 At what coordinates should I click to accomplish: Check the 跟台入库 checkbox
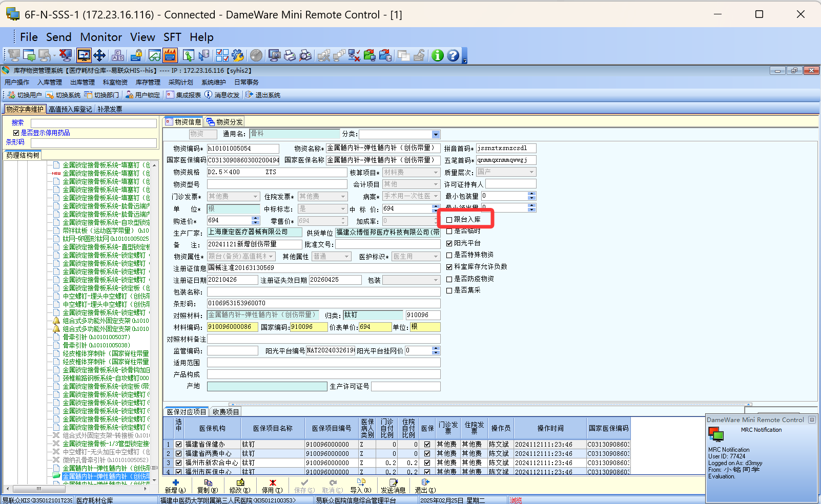pyautogui.click(x=449, y=220)
